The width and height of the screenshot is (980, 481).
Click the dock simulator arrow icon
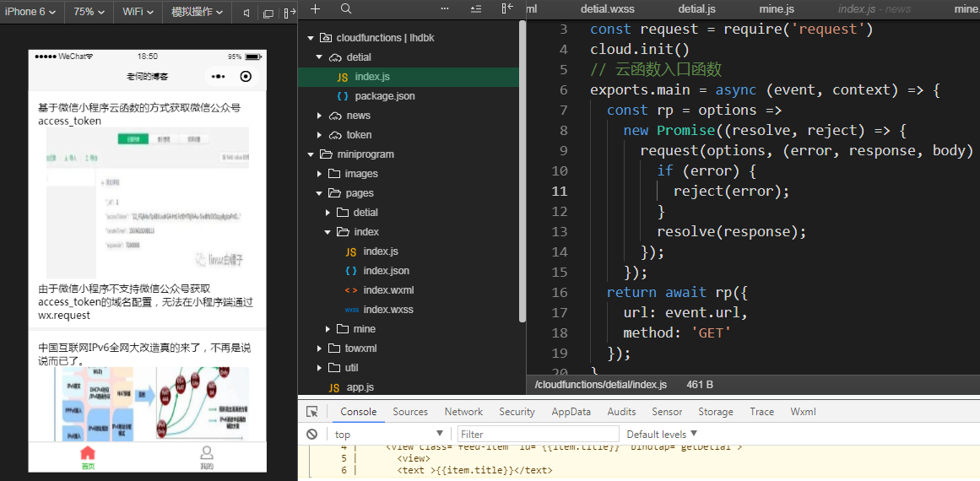[x=290, y=12]
